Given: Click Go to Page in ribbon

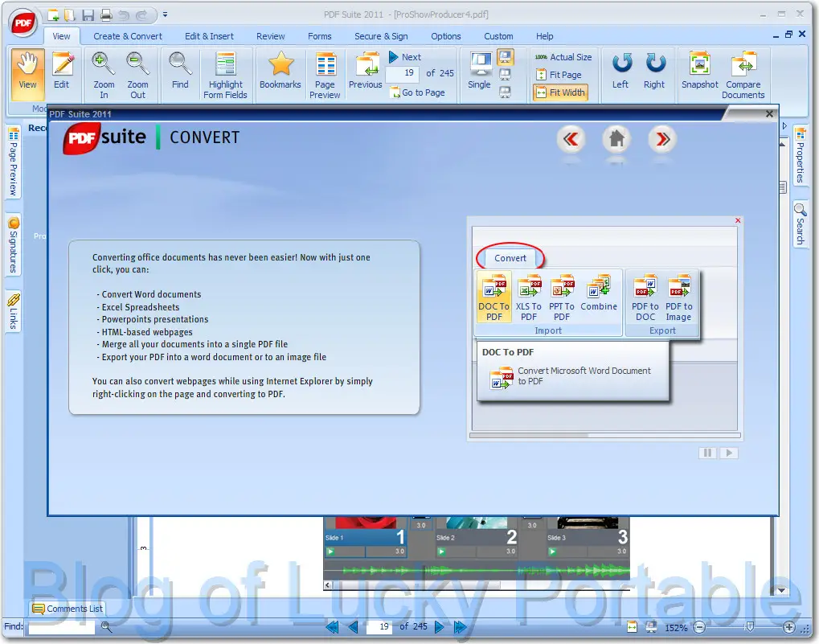Looking at the screenshot, I should [x=418, y=92].
